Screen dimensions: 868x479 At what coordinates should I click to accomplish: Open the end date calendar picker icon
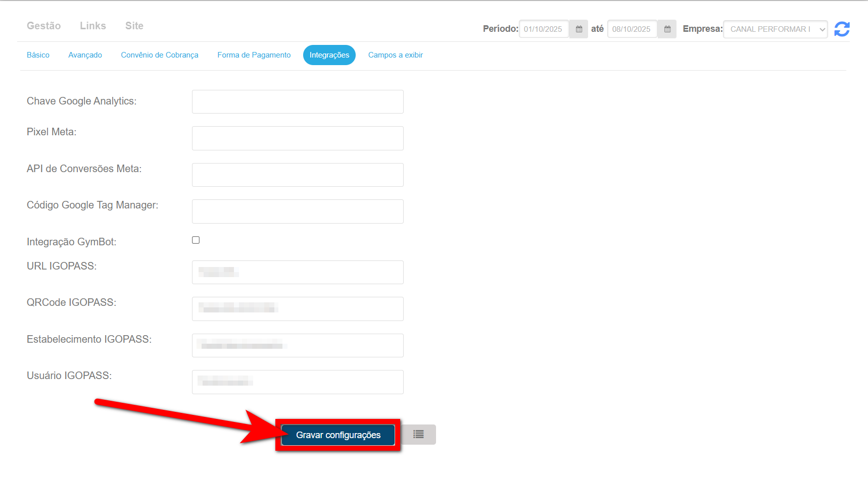tap(667, 29)
